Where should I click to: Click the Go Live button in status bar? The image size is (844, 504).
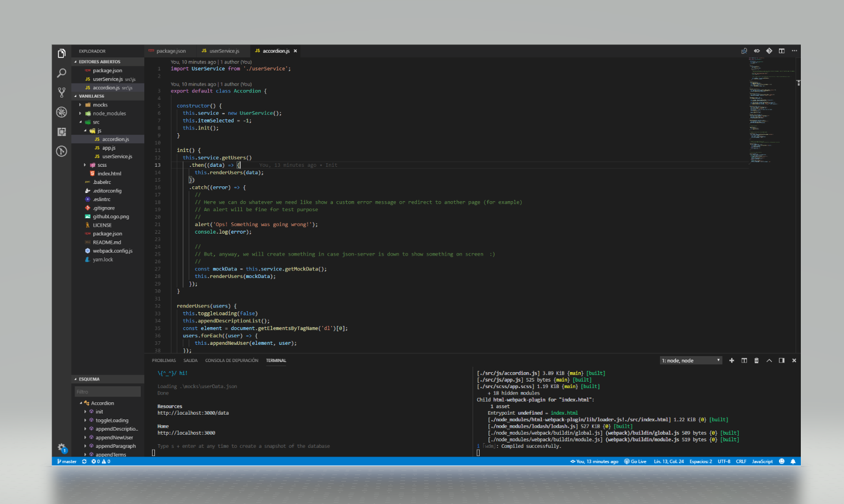(x=635, y=461)
